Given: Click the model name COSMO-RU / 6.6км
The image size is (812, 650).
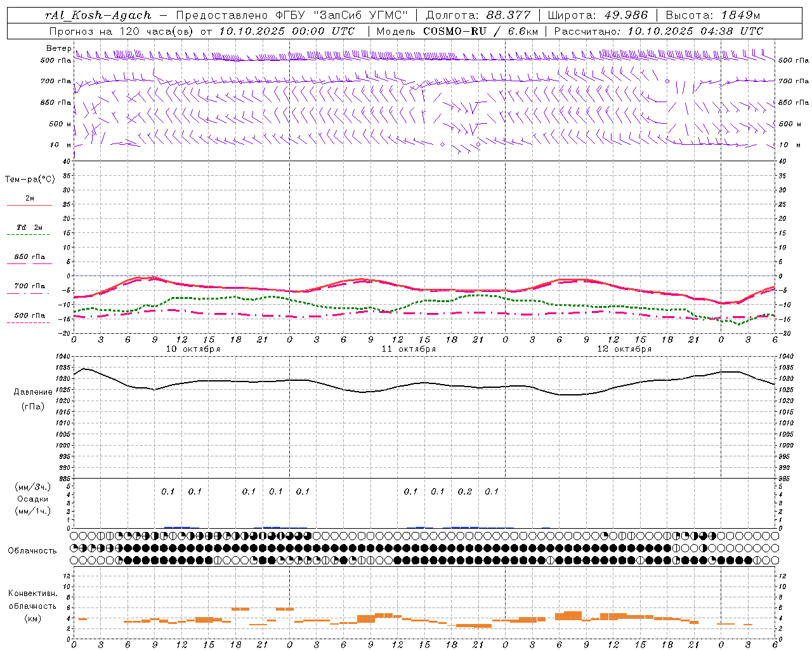Looking at the screenshot, I should (480, 30).
